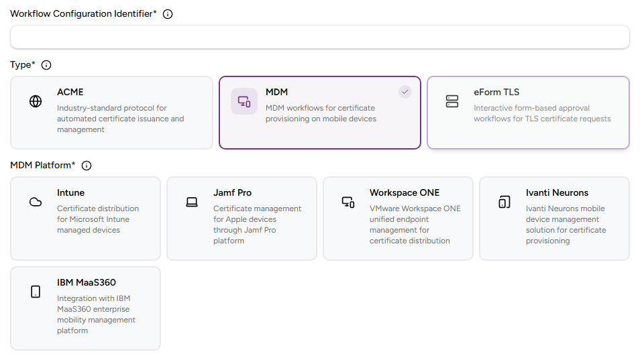This screenshot has width=644, height=356.
Task: Click the MDM Platform info icon
Action: tap(87, 166)
